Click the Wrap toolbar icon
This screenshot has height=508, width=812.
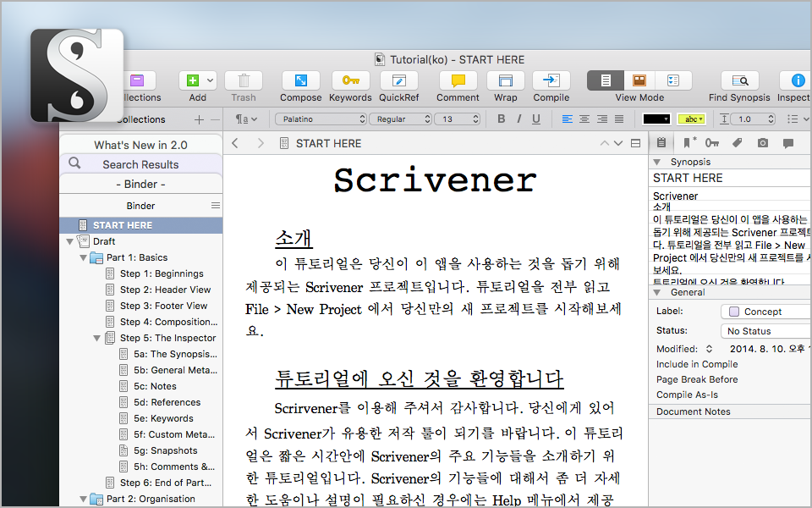pos(506,80)
